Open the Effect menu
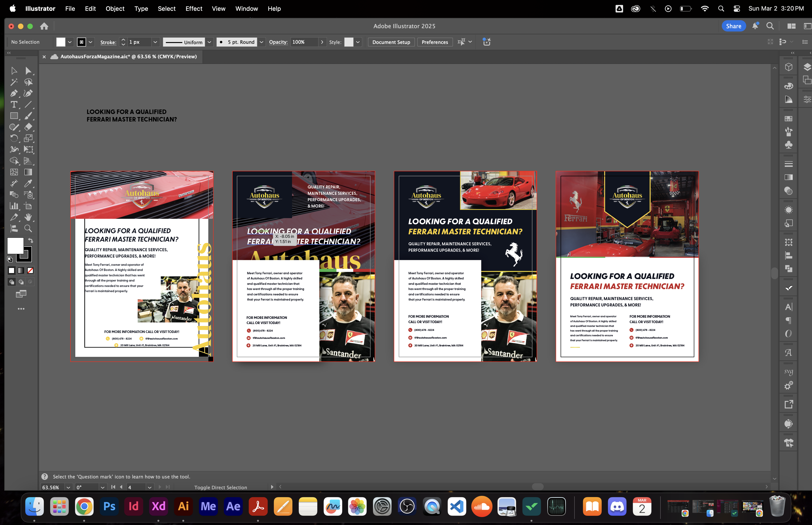 click(x=194, y=8)
